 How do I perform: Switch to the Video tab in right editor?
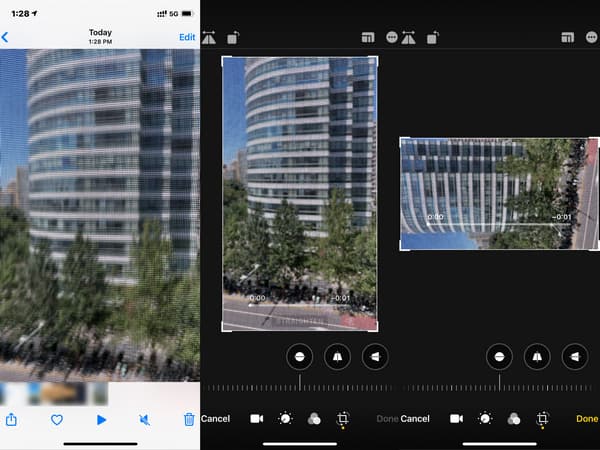tap(457, 419)
